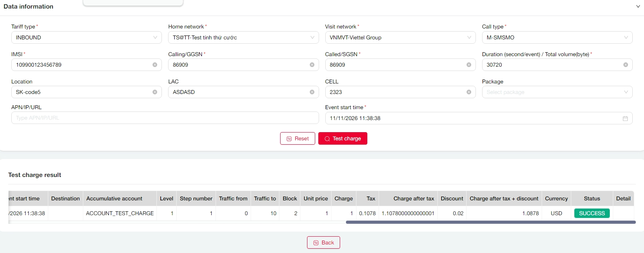
Task: Click the SUCCESS status badge
Action: [x=591, y=213]
